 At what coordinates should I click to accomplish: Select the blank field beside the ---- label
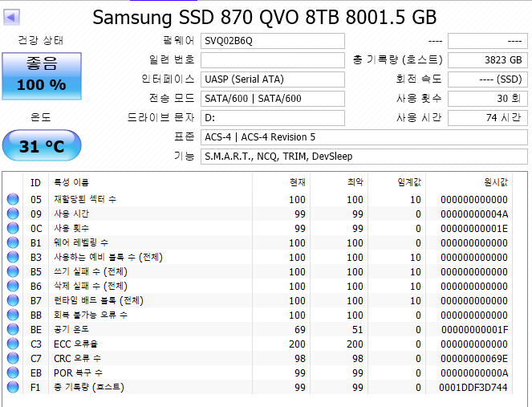tap(488, 41)
